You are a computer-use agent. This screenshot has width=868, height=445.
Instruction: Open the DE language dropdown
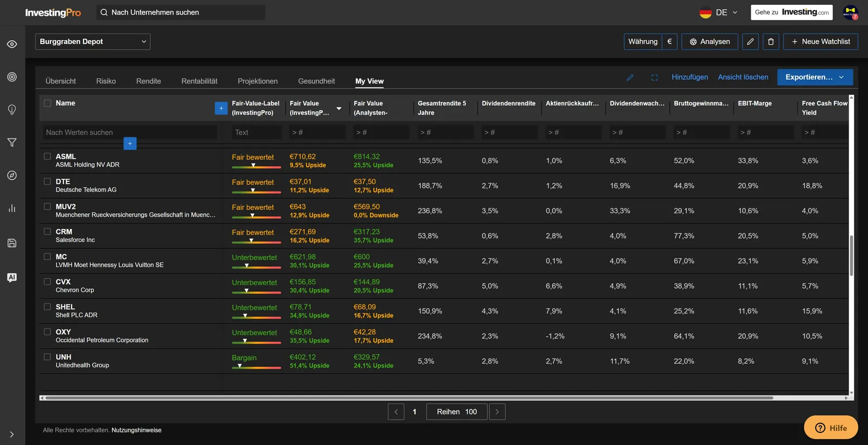pos(718,12)
